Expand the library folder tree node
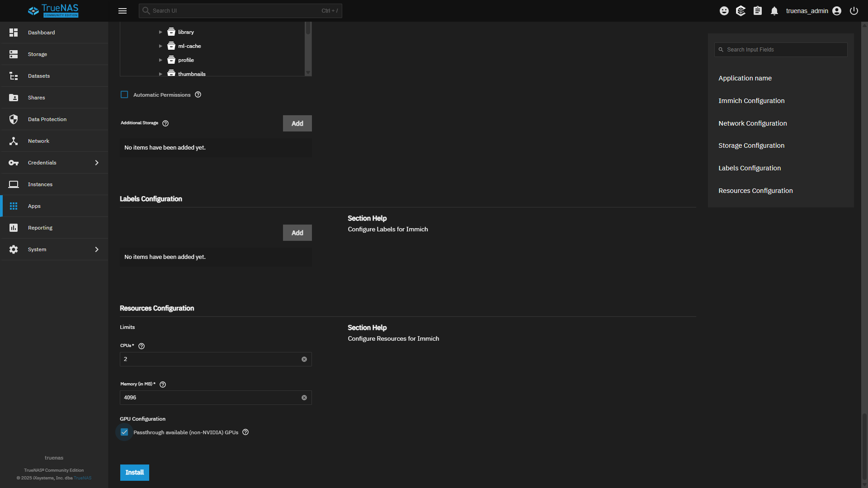Screen dimensions: 868x488 point(160,32)
